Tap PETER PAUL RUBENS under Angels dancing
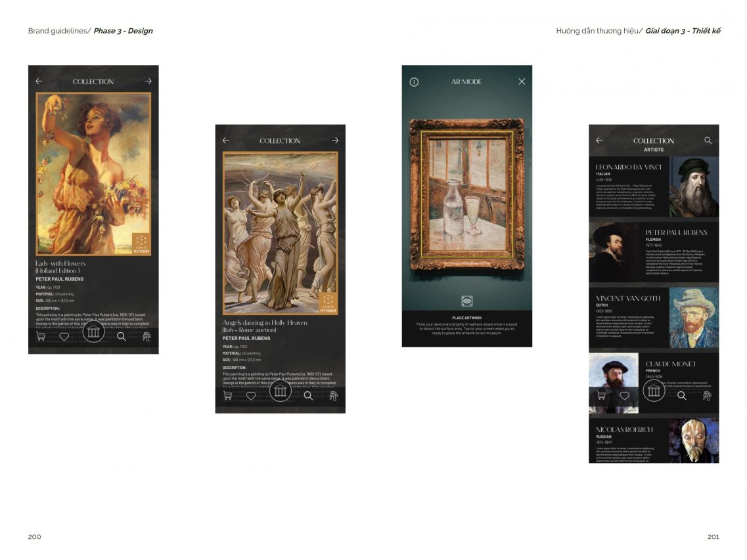 (246, 338)
